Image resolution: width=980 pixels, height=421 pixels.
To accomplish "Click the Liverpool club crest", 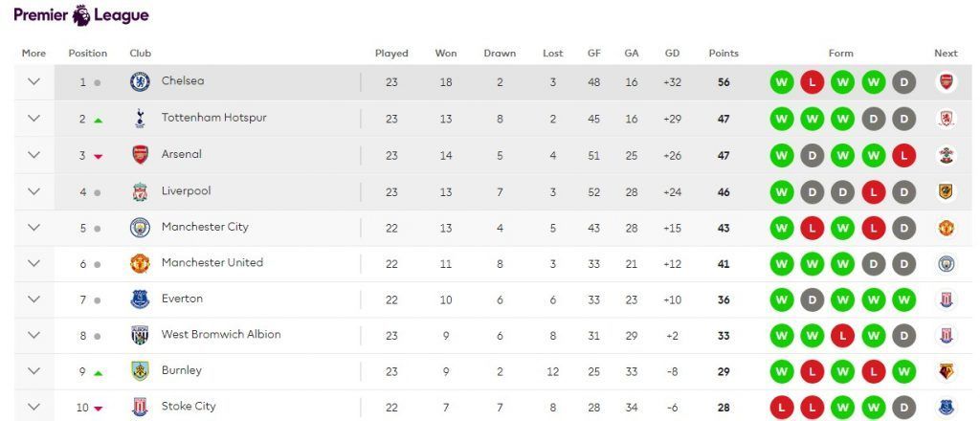I will pos(140,191).
